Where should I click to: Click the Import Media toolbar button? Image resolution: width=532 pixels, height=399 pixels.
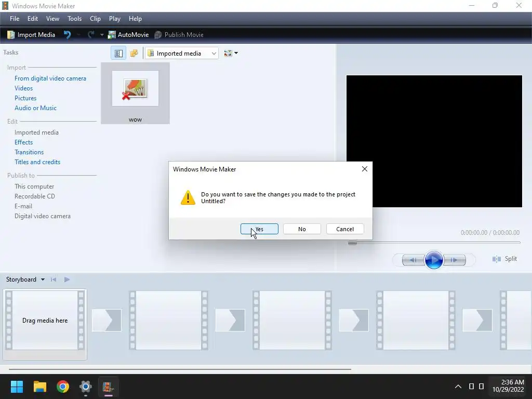coord(31,35)
